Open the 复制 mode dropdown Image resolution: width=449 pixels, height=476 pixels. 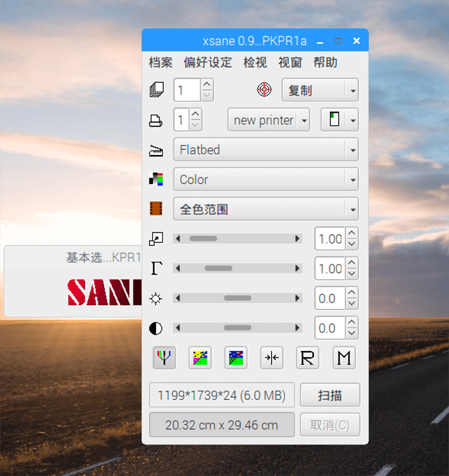coord(320,90)
